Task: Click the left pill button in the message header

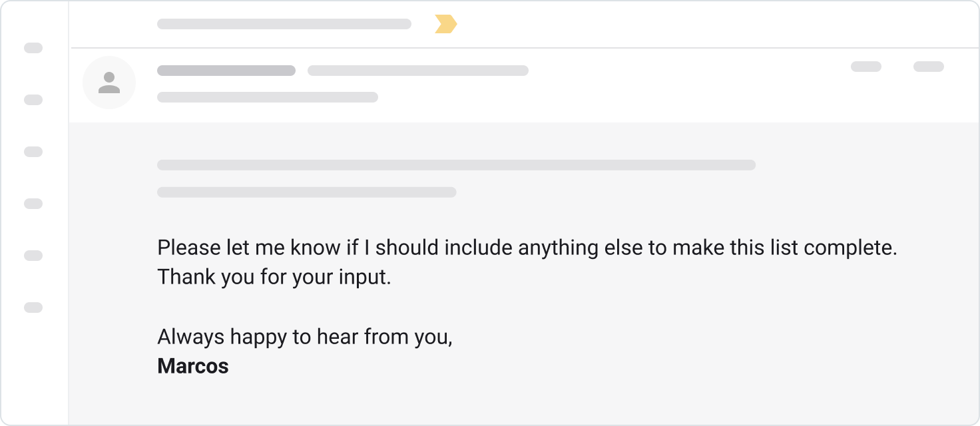Action: 866,67
